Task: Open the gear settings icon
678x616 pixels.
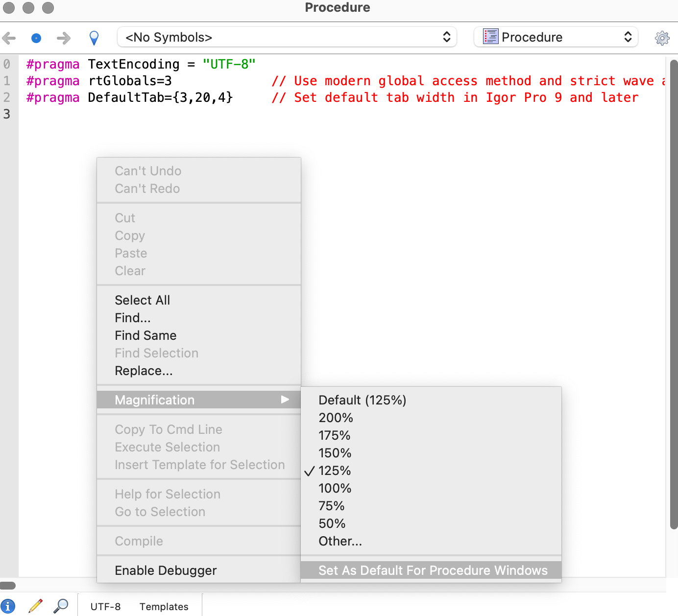Action: click(662, 38)
